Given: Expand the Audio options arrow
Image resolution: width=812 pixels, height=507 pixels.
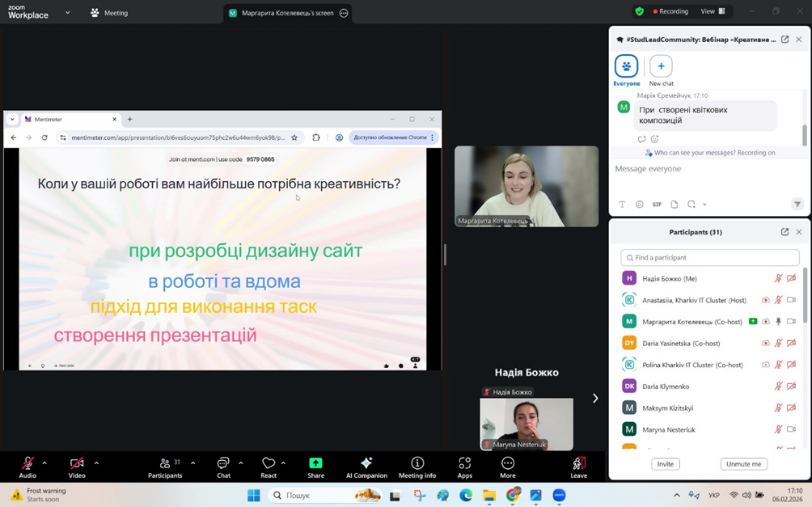Looking at the screenshot, I should pyautogui.click(x=44, y=463).
